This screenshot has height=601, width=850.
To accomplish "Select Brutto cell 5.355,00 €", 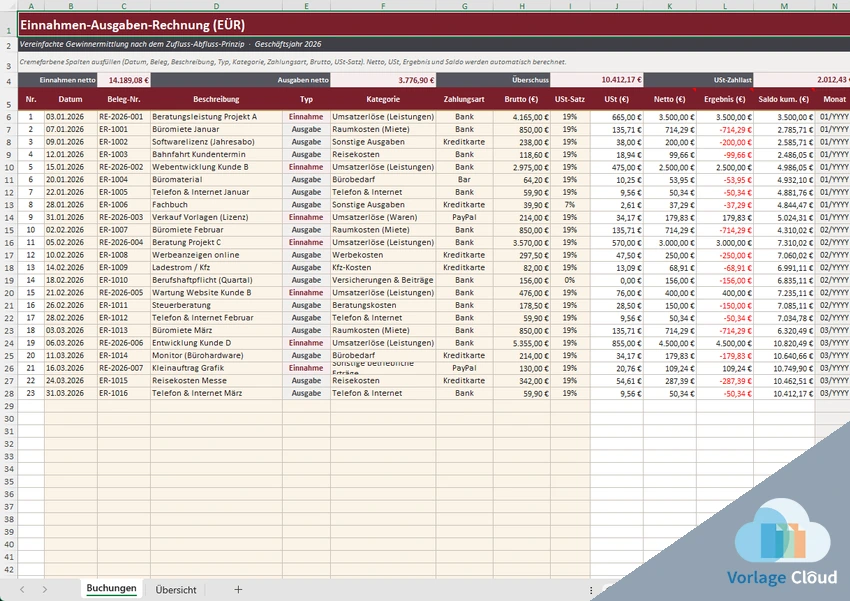I will pos(521,343).
